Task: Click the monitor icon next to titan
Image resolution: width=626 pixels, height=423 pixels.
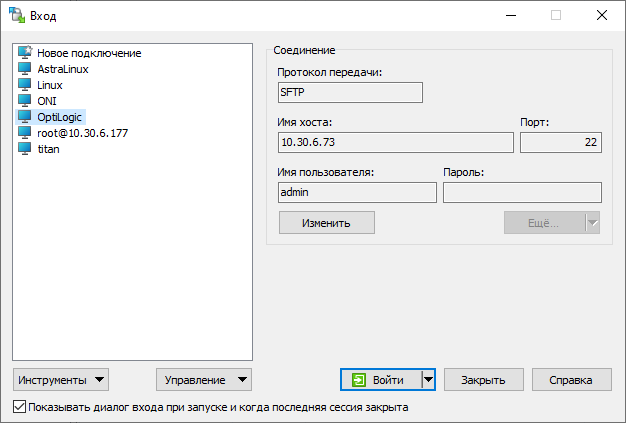Action: tap(25, 148)
